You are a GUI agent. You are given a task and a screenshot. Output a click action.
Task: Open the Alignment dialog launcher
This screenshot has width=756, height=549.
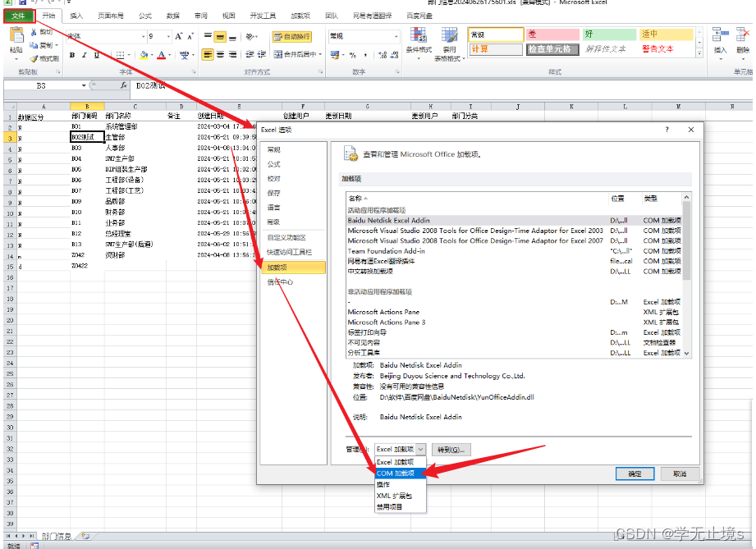(x=320, y=72)
